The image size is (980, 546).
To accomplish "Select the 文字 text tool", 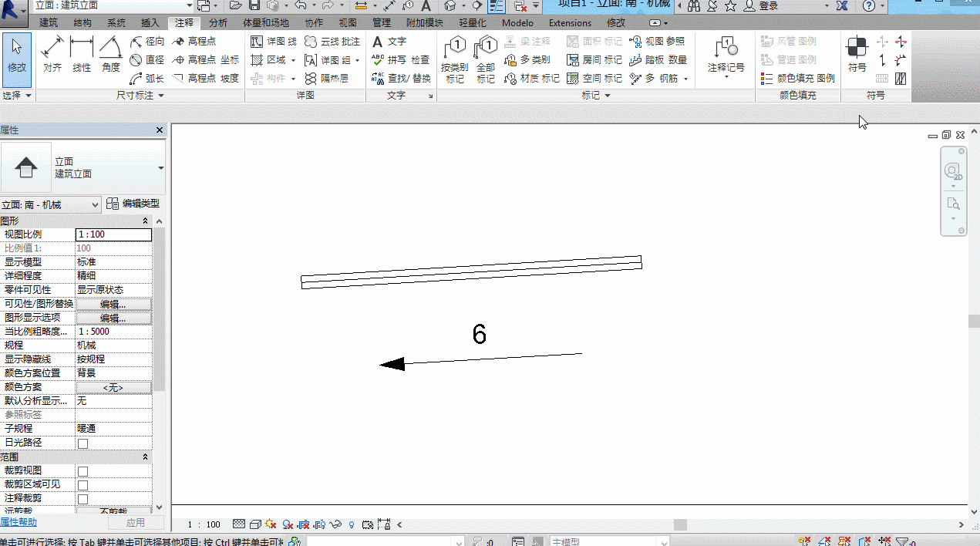I will coord(389,42).
